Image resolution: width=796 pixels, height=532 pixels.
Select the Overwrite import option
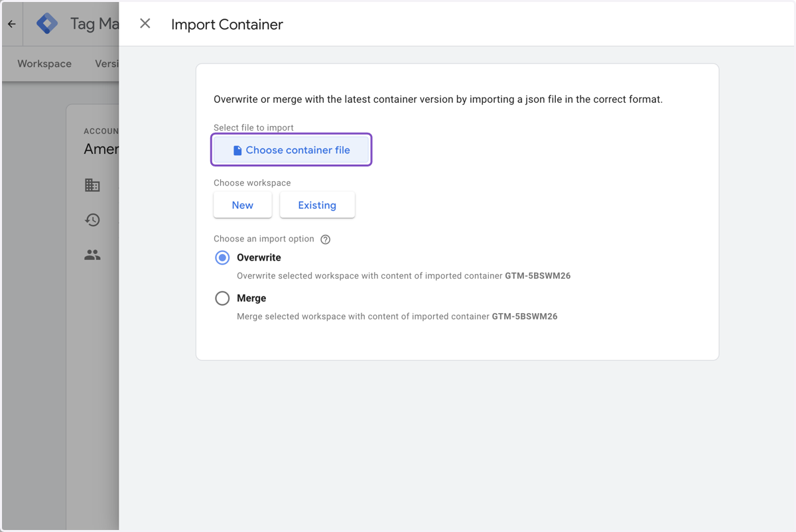[222, 257]
